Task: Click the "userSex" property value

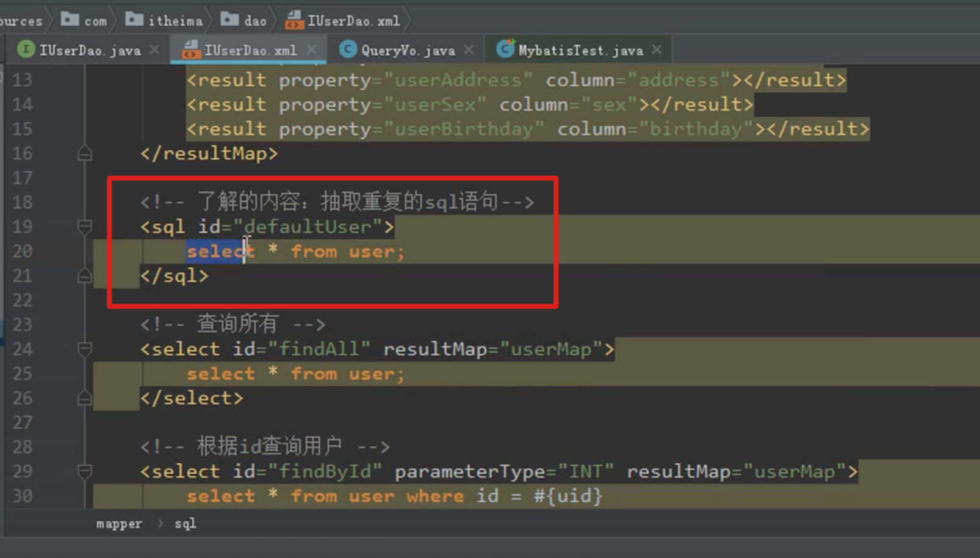Action: tap(434, 104)
